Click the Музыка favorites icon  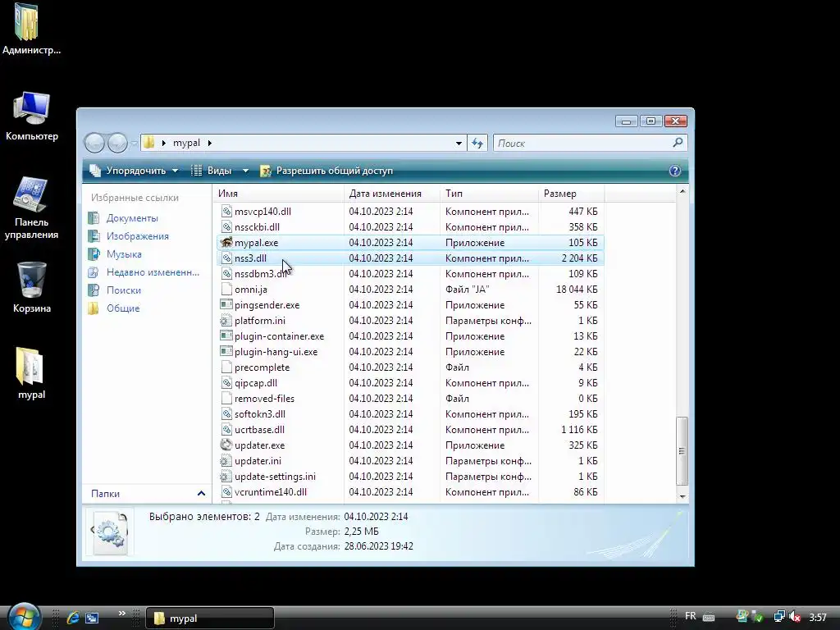(94, 254)
